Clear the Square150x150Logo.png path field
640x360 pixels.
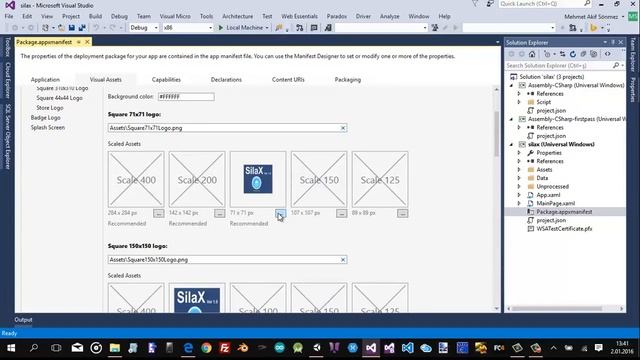(343, 260)
